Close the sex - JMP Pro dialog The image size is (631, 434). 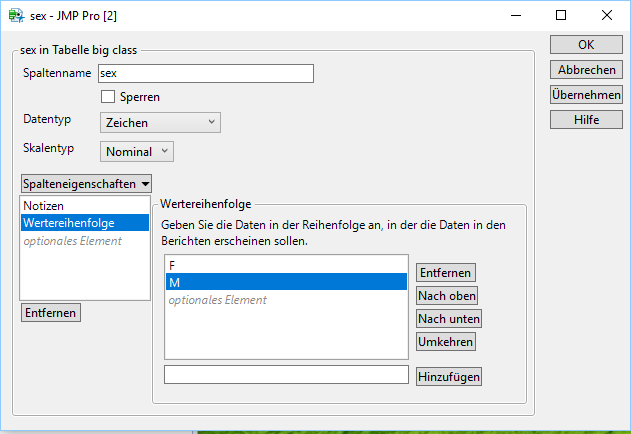607,16
